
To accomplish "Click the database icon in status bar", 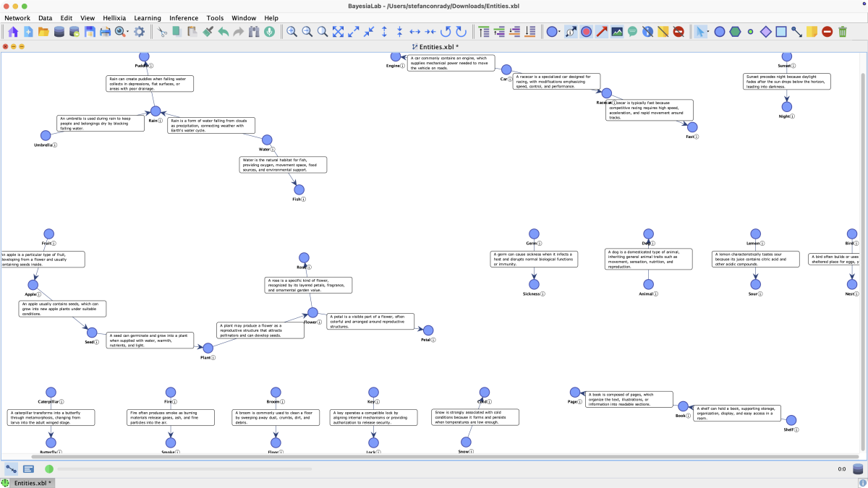I will pyautogui.click(x=858, y=468).
